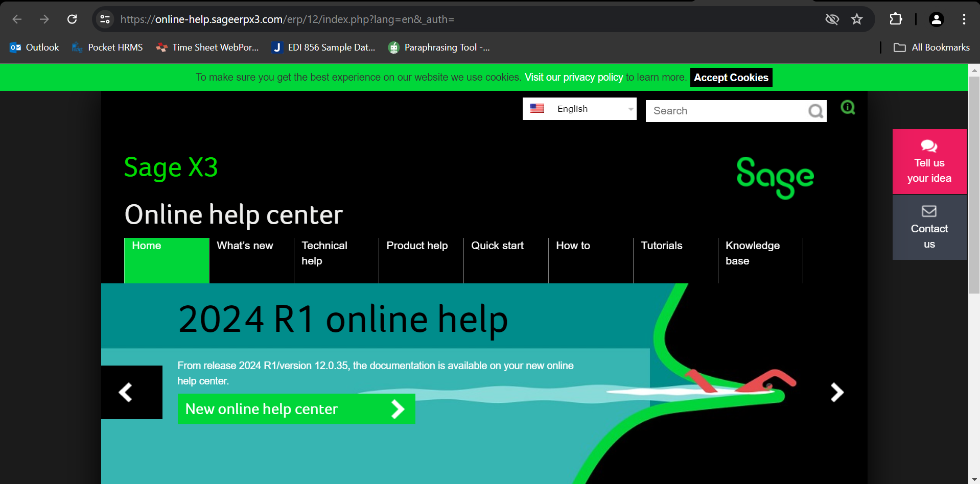Click the browser profile avatar icon

coord(936,19)
